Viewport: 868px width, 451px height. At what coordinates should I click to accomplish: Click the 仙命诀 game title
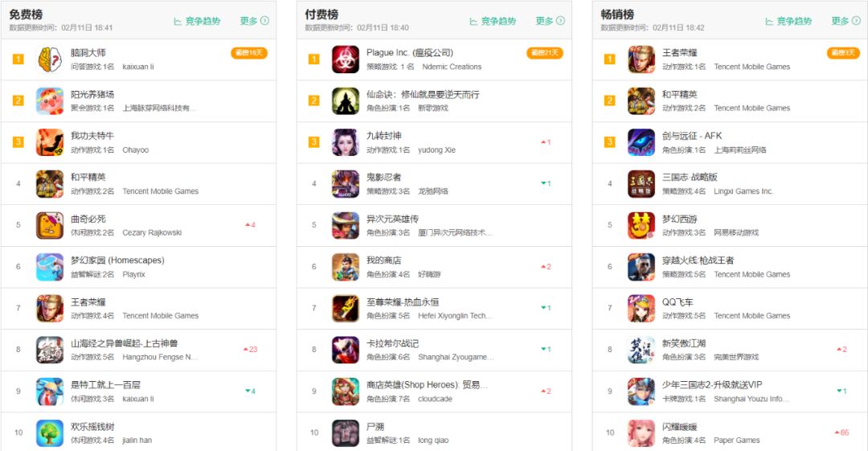[x=423, y=94]
